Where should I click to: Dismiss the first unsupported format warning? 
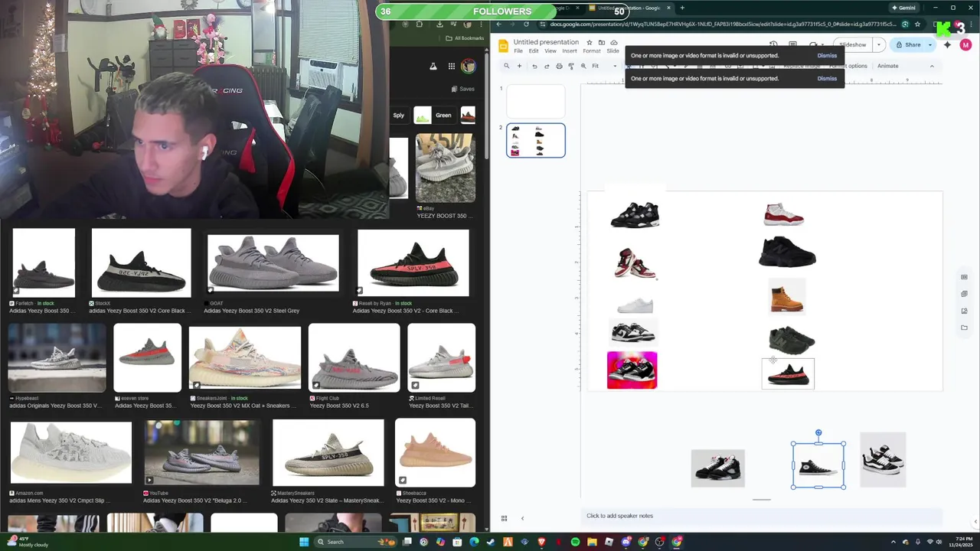coord(827,55)
